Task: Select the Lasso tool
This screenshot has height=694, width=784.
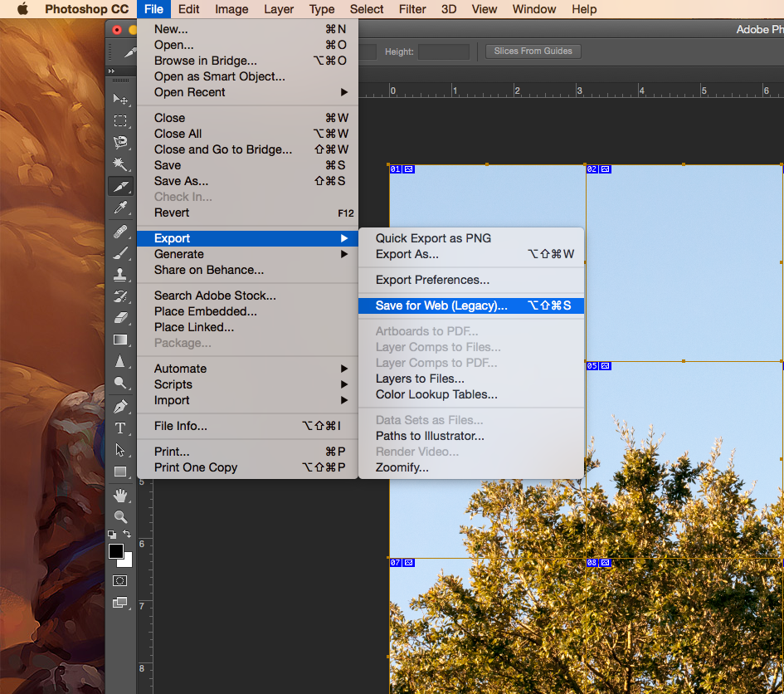Action: point(120,142)
